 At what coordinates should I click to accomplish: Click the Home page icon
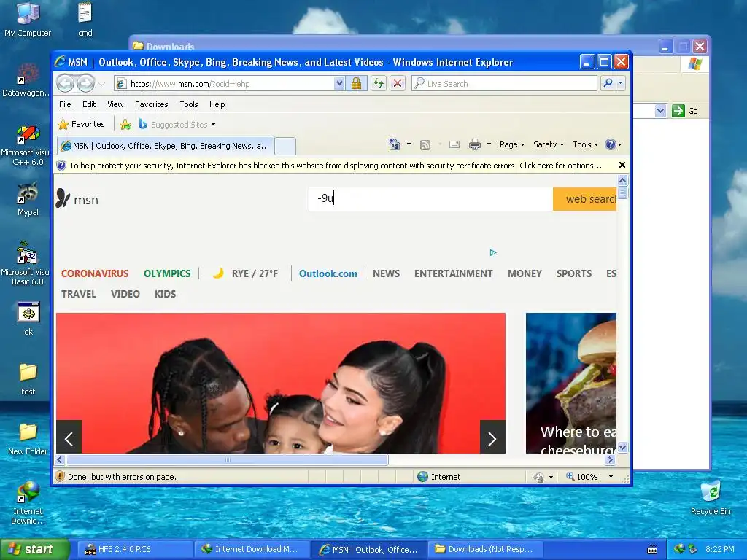[395, 144]
